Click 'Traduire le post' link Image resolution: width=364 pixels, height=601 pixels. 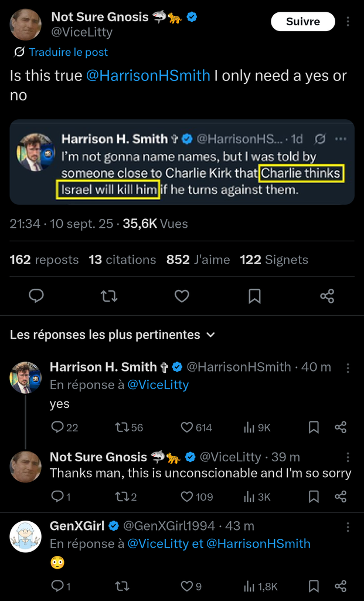pyautogui.click(x=68, y=52)
